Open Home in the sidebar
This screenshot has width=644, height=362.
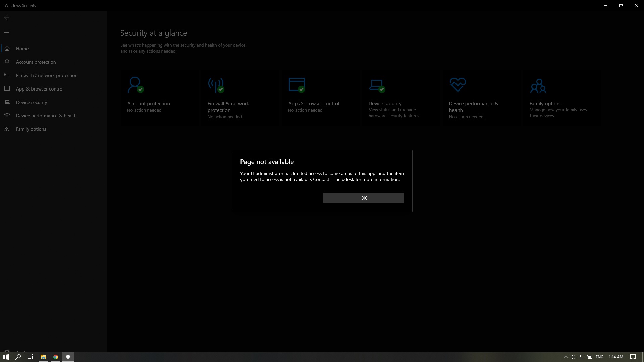click(x=54, y=49)
